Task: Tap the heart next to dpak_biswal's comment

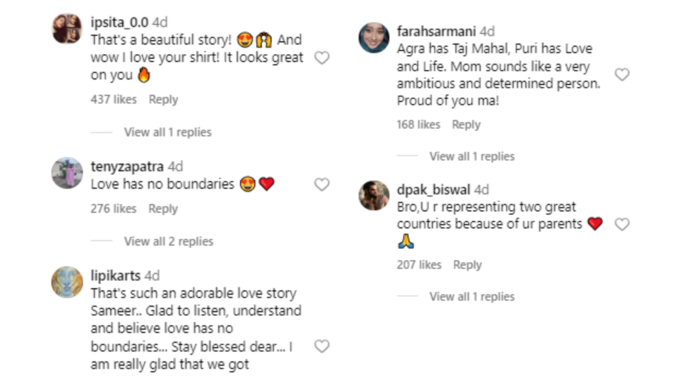Action: coord(622,224)
